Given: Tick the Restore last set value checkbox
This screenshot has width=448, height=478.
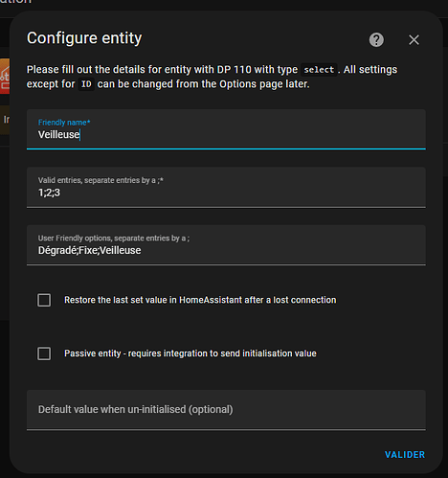Looking at the screenshot, I should pos(44,300).
